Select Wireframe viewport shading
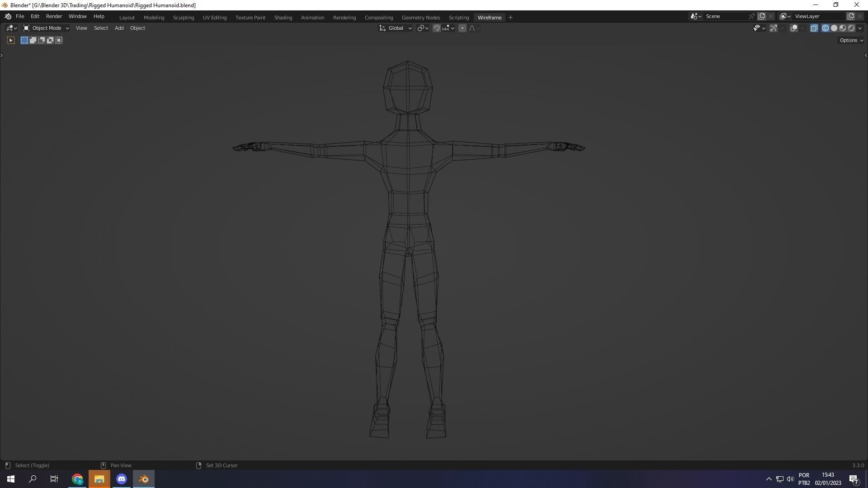 click(826, 28)
